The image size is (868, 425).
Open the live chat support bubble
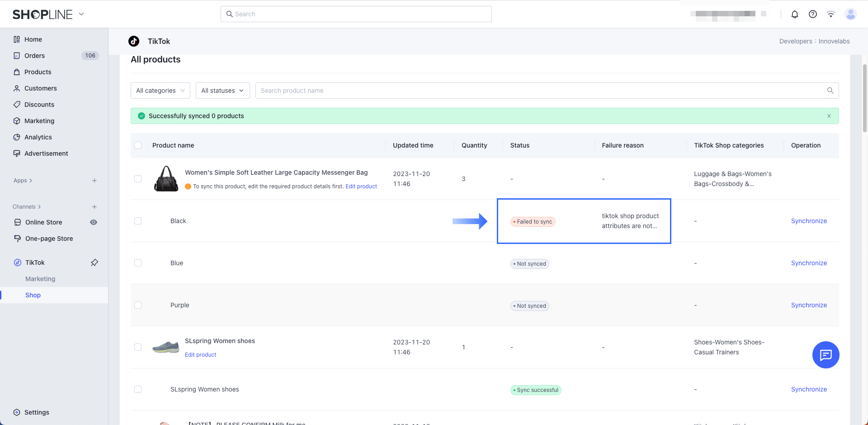pyautogui.click(x=826, y=355)
